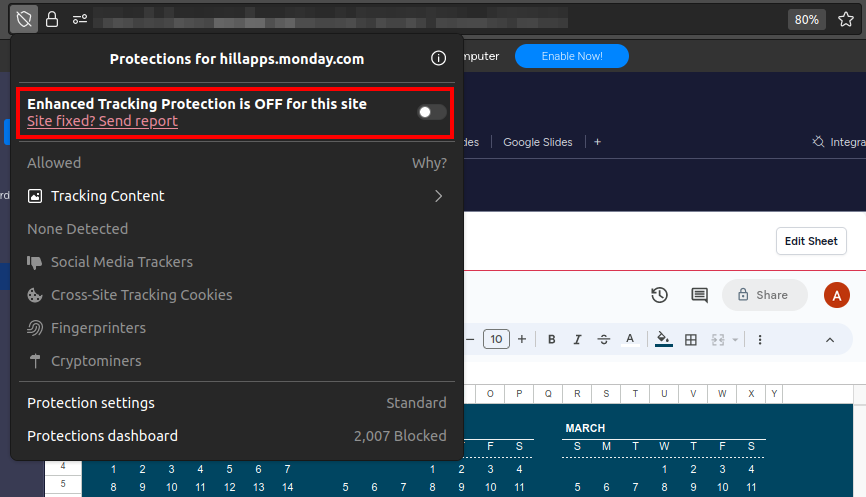Click the tracking protection shield icon
The height and width of the screenshot is (497, 866).
24,19
